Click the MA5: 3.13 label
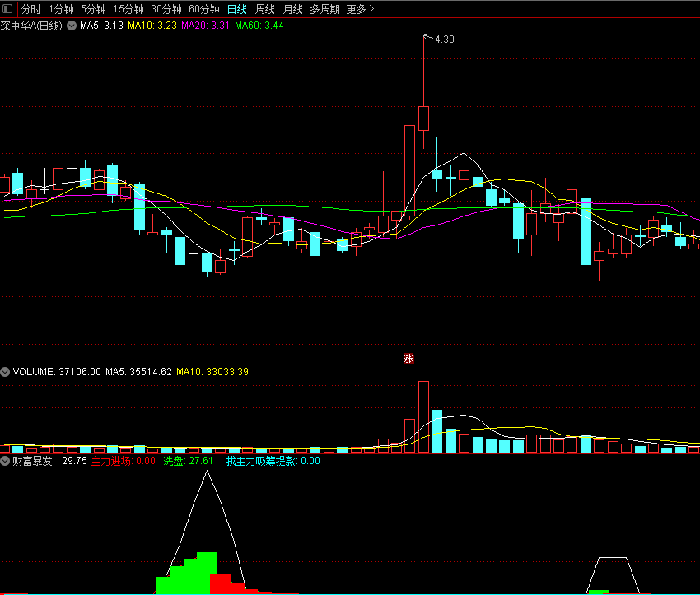 click(101, 26)
